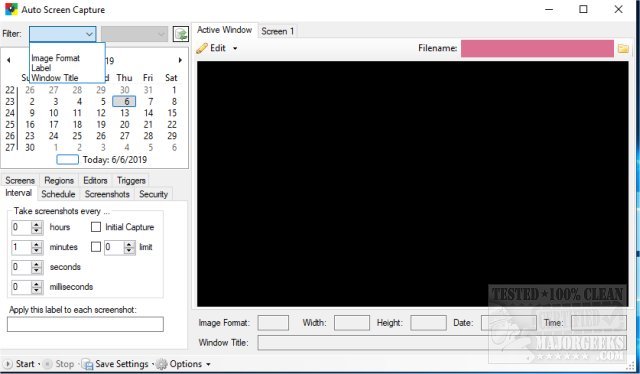Image resolution: width=640 pixels, height=374 pixels.
Task: Select calendar date 21
Action: point(149,125)
